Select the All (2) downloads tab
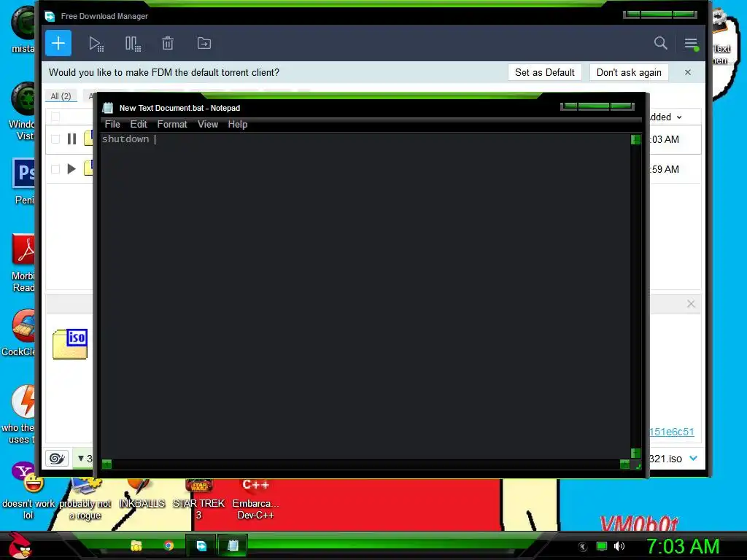This screenshot has height=560, width=747. (61, 96)
